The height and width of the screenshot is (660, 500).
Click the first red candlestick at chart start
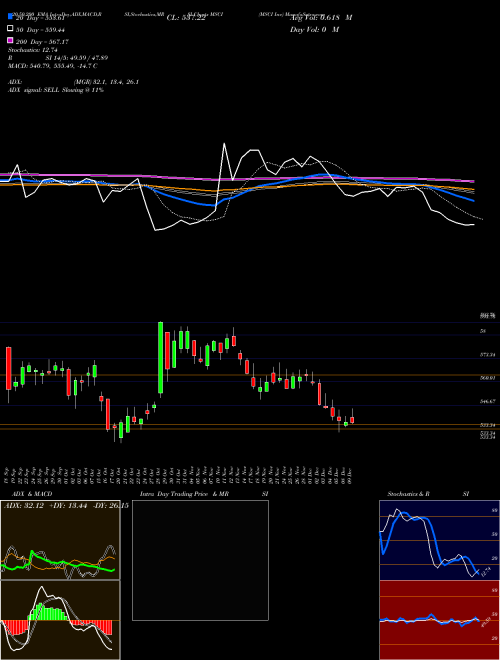click(x=8, y=368)
